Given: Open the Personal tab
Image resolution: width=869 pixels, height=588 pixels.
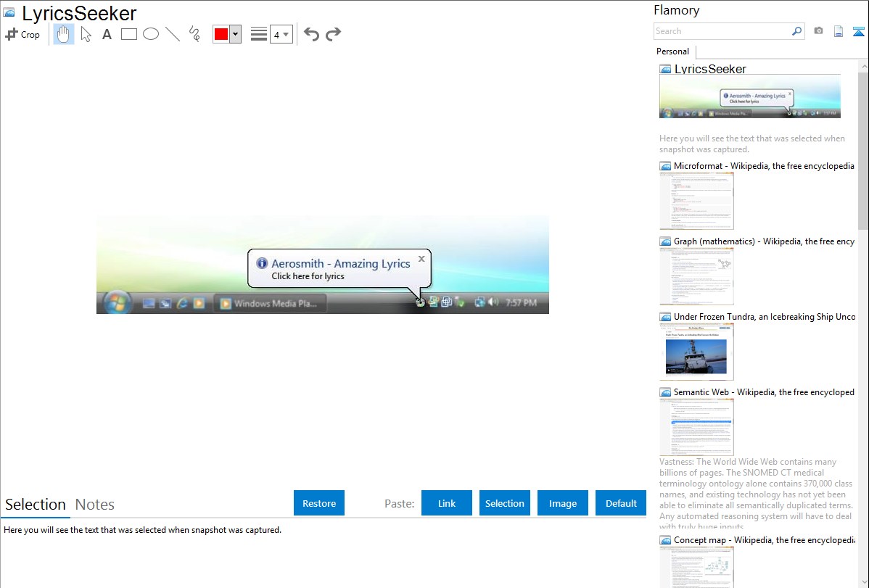Looking at the screenshot, I should pos(672,51).
